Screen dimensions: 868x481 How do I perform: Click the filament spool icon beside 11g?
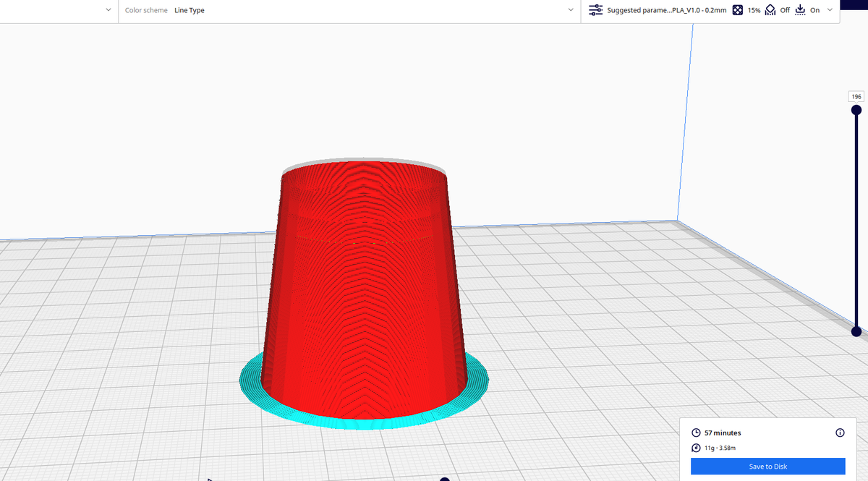click(695, 448)
